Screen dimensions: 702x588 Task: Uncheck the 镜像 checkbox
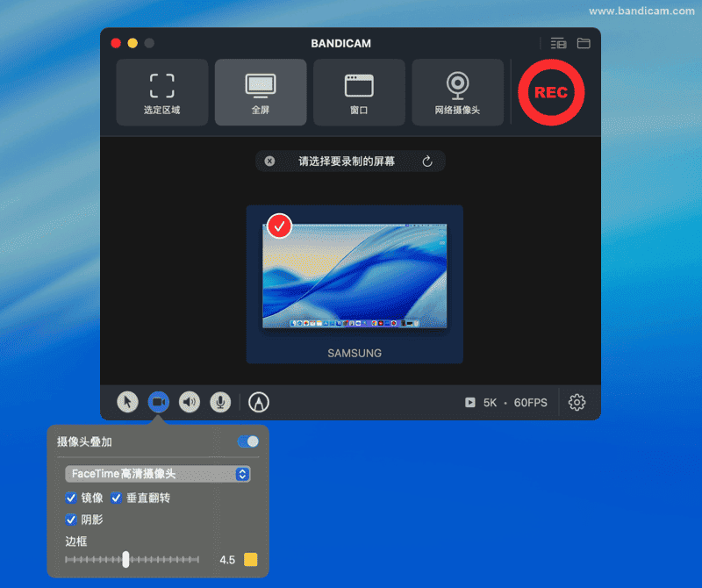[71, 498]
